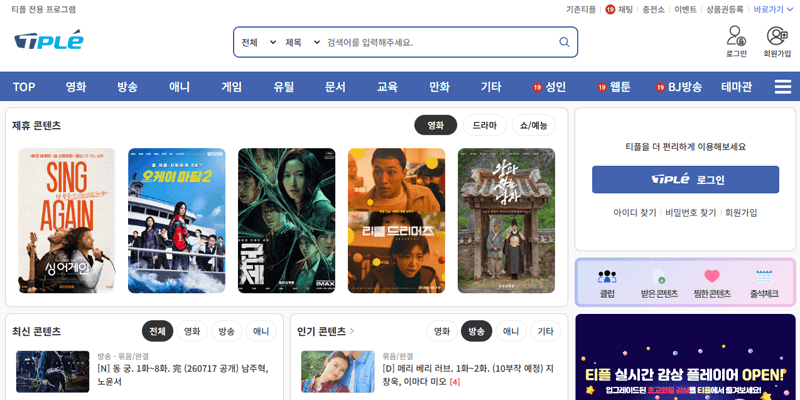The height and width of the screenshot is (400, 800).
Task: Open the BJ방송 navigation menu
Action: click(x=679, y=87)
